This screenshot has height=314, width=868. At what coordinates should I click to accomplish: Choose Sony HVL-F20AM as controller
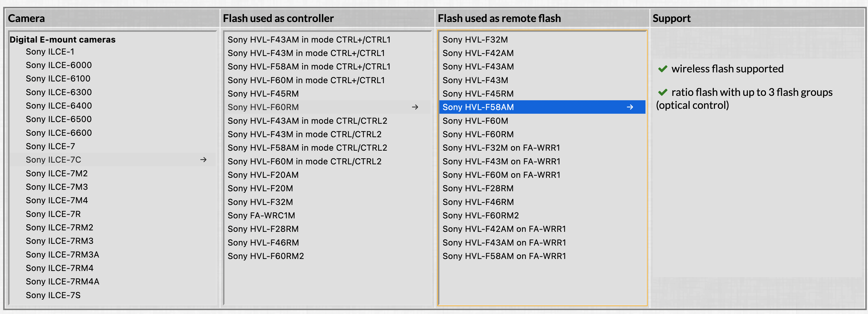pyautogui.click(x=263, y=175)
